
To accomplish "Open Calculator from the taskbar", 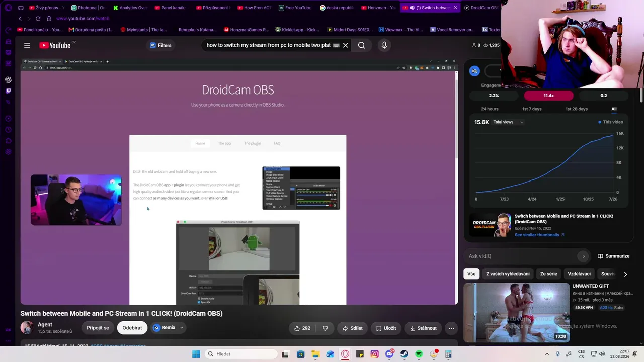I will click(448, 354).
